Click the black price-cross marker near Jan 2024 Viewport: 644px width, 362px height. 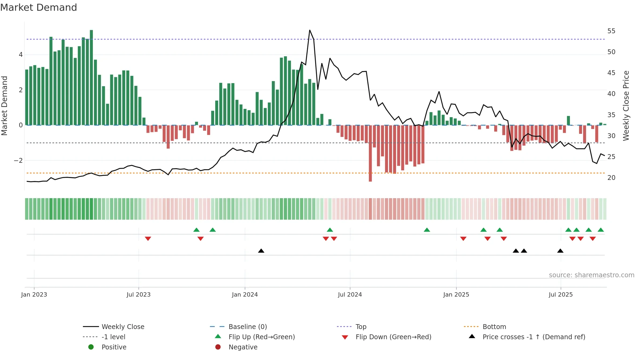(x=261, y=251)
